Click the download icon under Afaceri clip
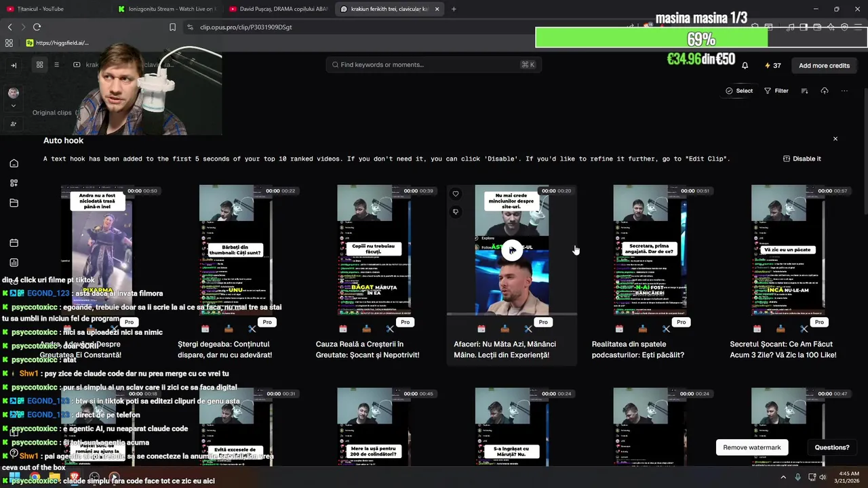Screen dimensions: 868x488 click(505, 329)
